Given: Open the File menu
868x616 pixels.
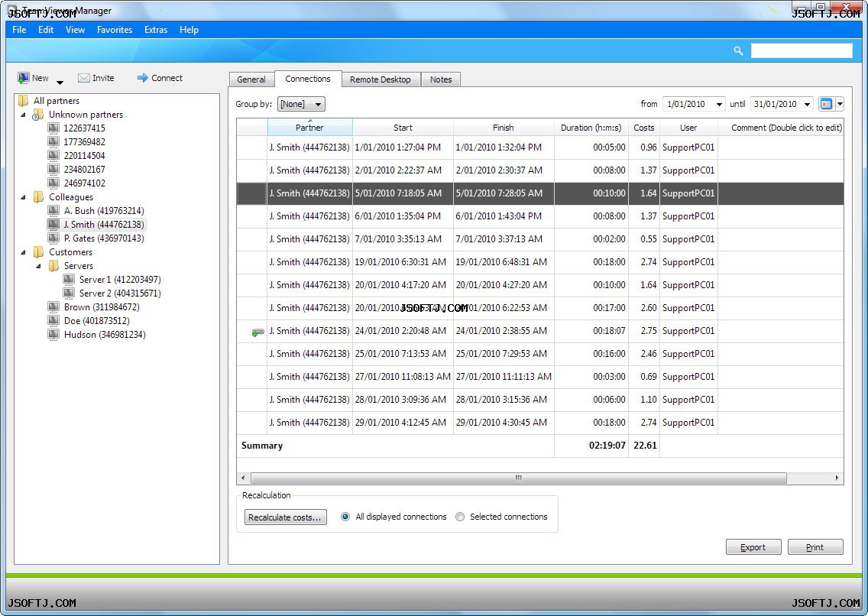Looking at the screenshot, I should point(19,29).
